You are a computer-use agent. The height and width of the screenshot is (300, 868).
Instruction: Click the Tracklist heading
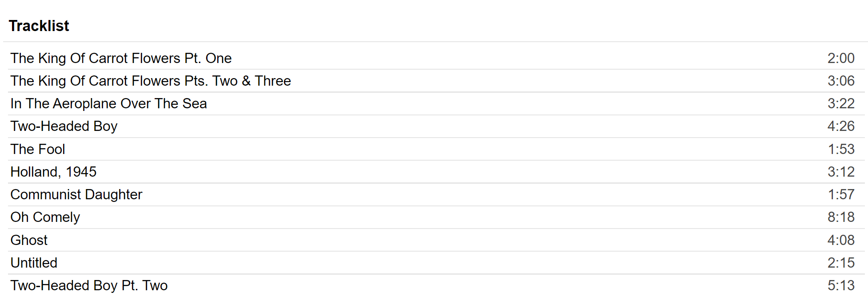[39, 26]
